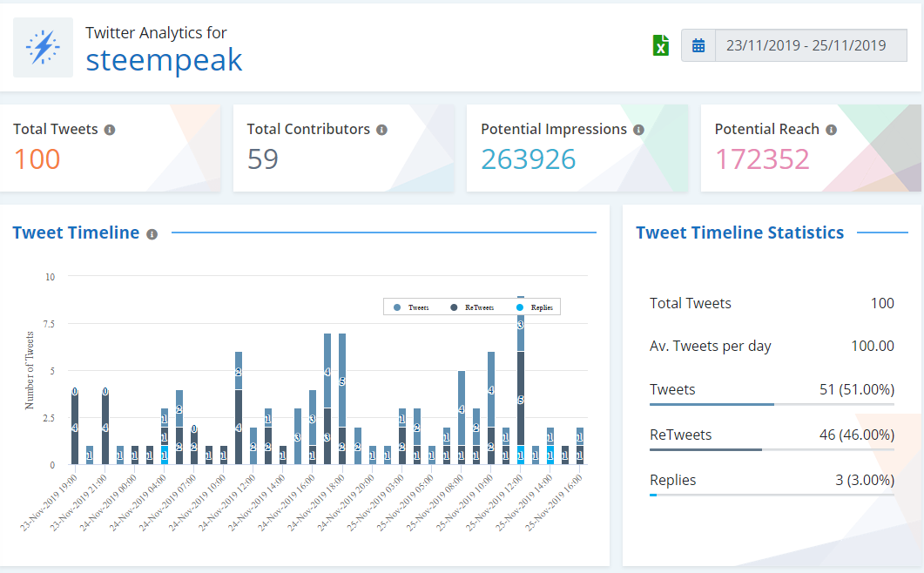Viewport: 924px width, 573px height.
Task: Click the Tweets statistic 51 (51.00%)
Action: (x=857, y=389)
